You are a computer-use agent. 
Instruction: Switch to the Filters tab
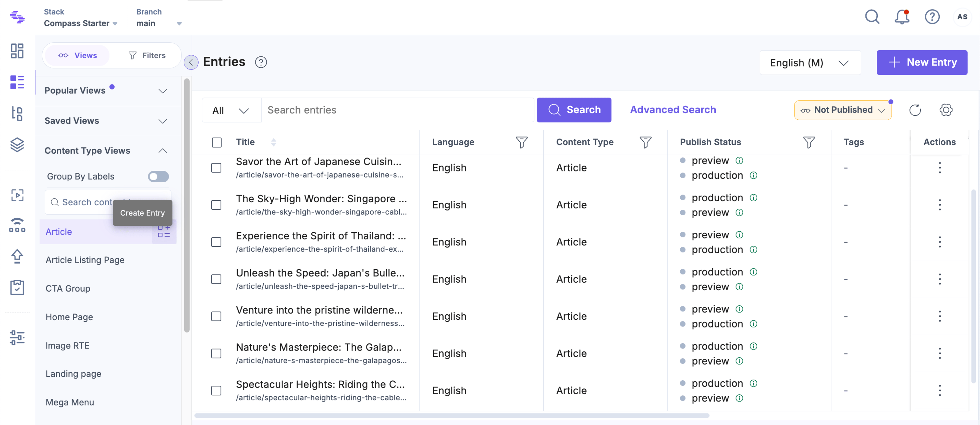click(147, 56)
